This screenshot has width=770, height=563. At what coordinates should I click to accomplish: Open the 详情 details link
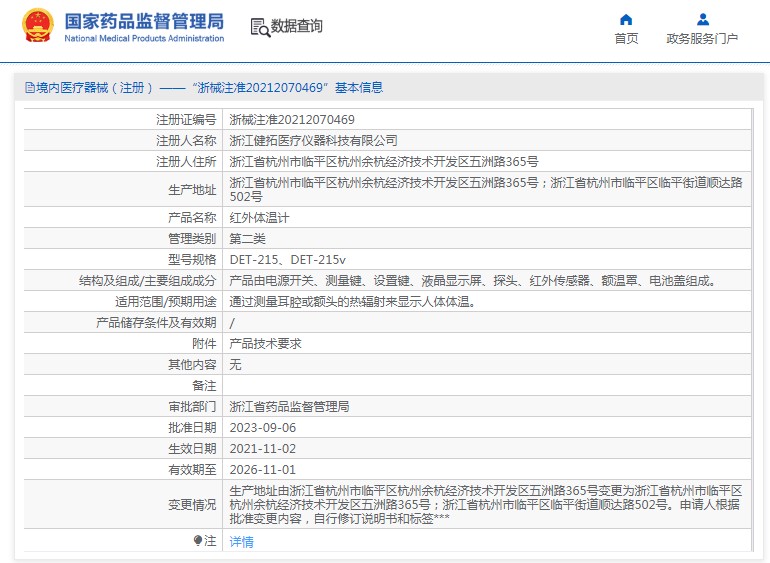[242, 541]
